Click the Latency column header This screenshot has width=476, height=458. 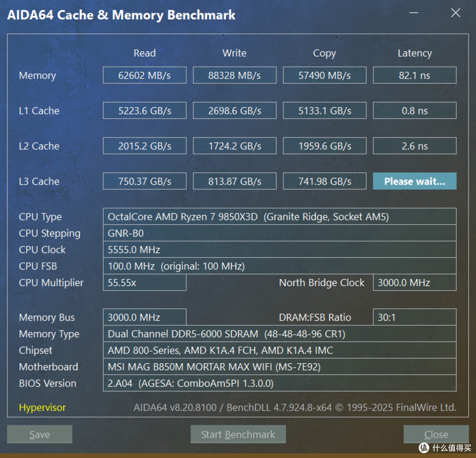pos(415,53)
